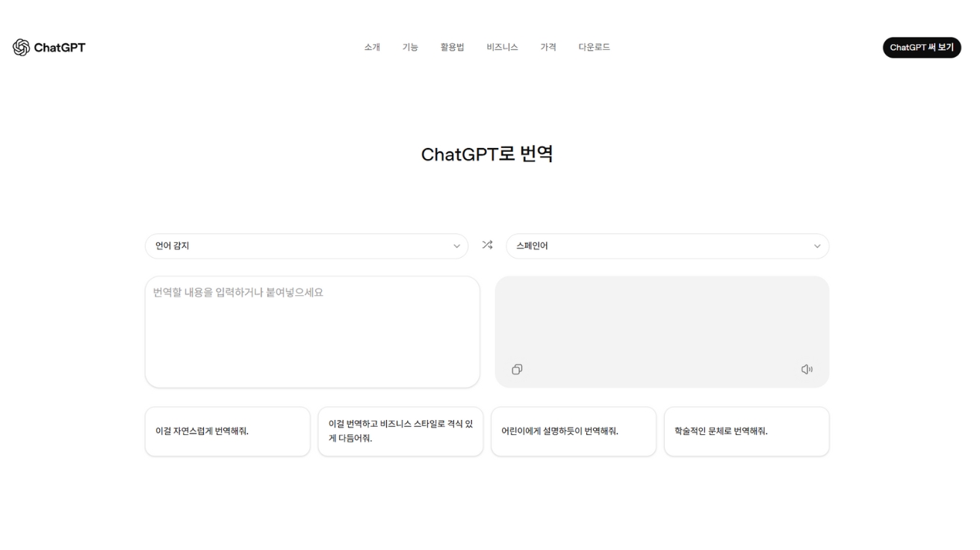
Task: Click the 어린이에게 설명하듯이 번역해줘 prompt
Action: point(573,432)
